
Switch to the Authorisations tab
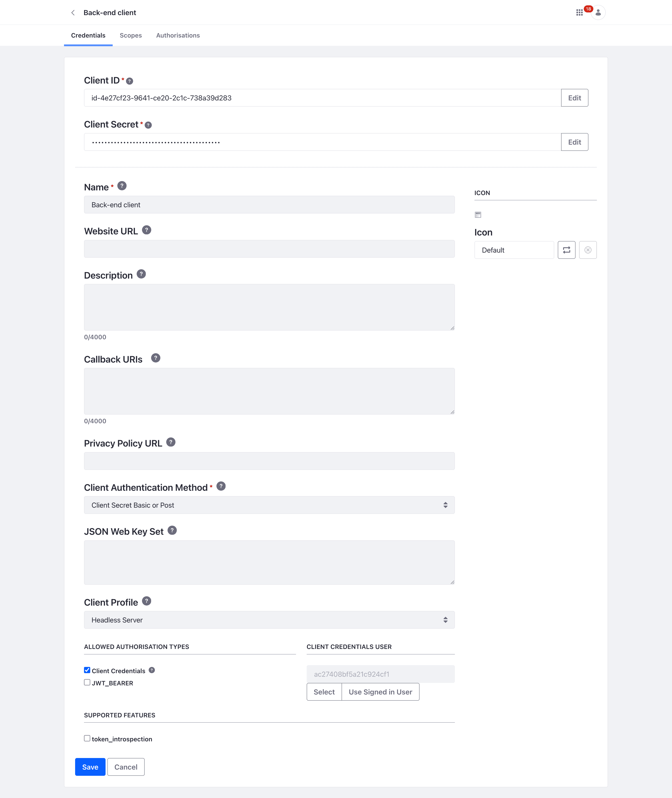[178, 35]
